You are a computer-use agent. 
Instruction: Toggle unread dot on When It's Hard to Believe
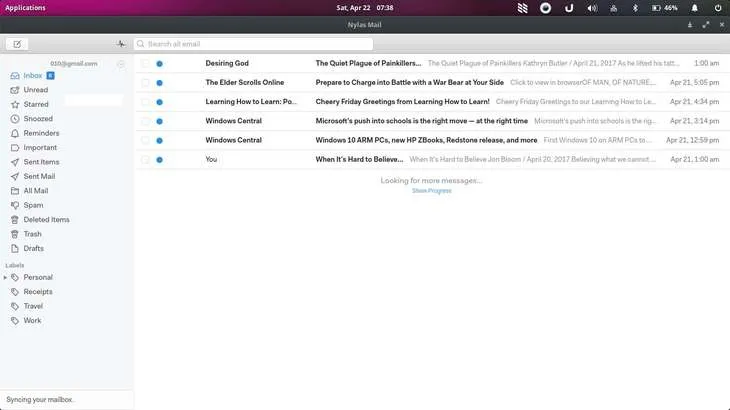tap(160, 160)
